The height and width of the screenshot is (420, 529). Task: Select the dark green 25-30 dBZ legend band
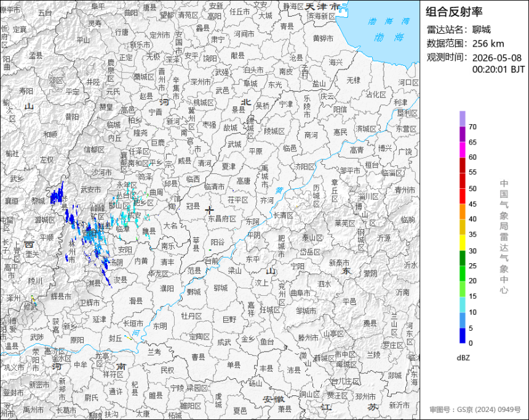point(462,258)
